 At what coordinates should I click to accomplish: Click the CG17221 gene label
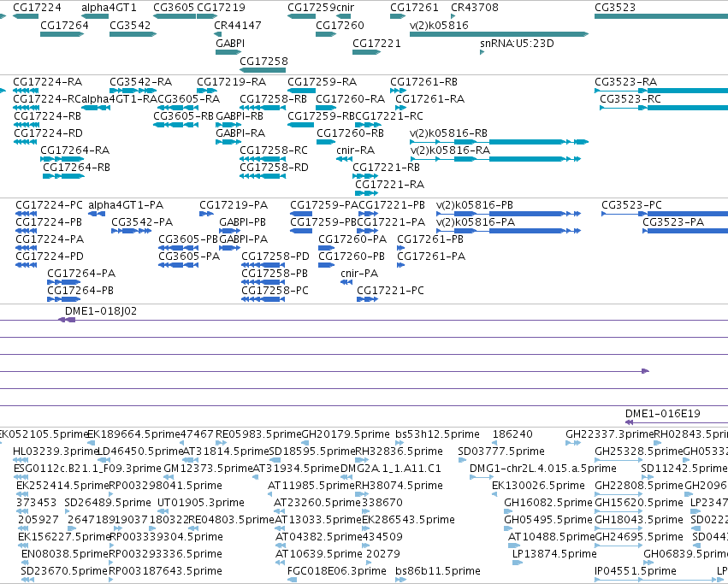click(376, 43)
